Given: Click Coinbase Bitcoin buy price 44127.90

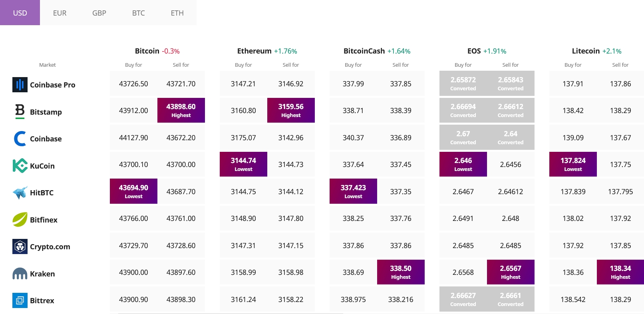Looking at the screenshot, I should tap(133, 138).
